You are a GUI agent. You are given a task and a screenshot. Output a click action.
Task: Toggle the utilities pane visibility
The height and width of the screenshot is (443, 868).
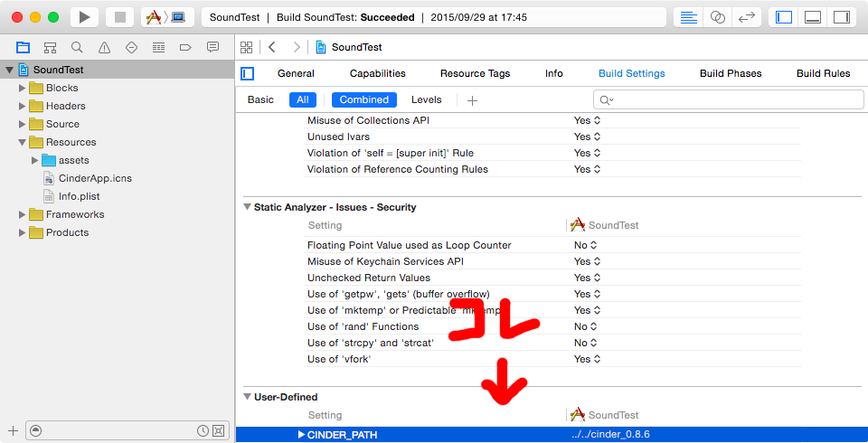pos(842,17)
